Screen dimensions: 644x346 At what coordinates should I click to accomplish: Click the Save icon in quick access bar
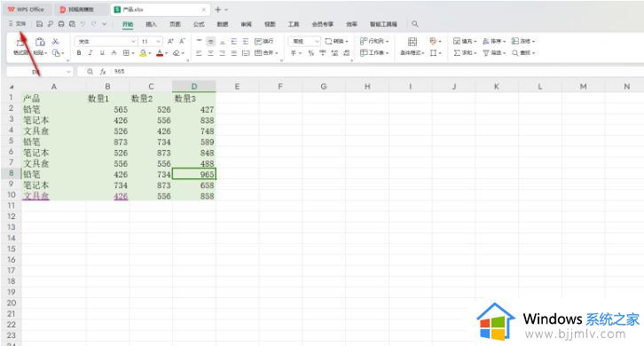pos(39,24)
